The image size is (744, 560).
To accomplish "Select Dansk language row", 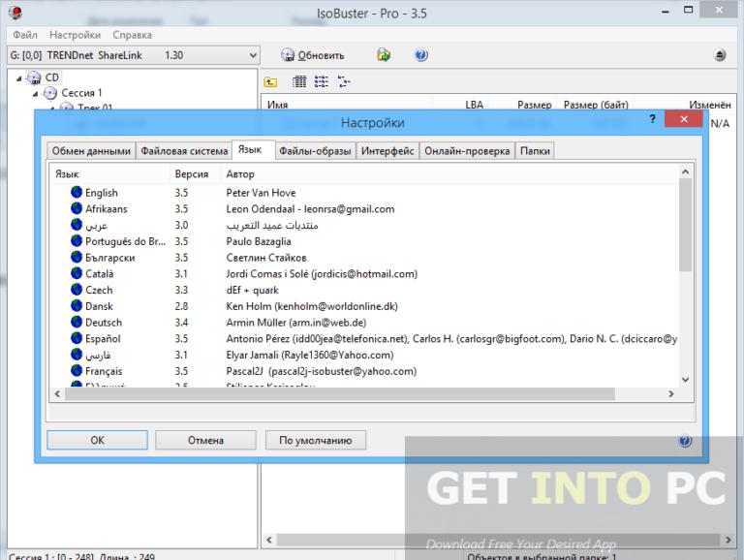I will [x=365, y=305].
